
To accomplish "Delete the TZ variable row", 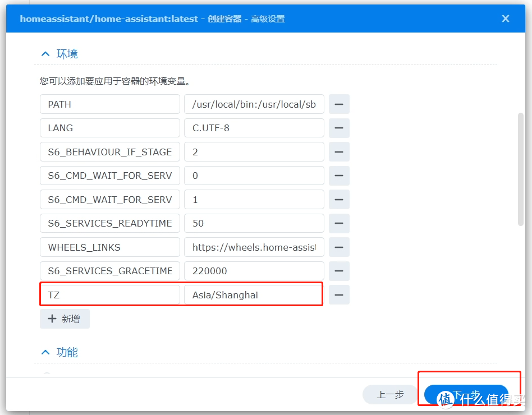I will 339,294.
